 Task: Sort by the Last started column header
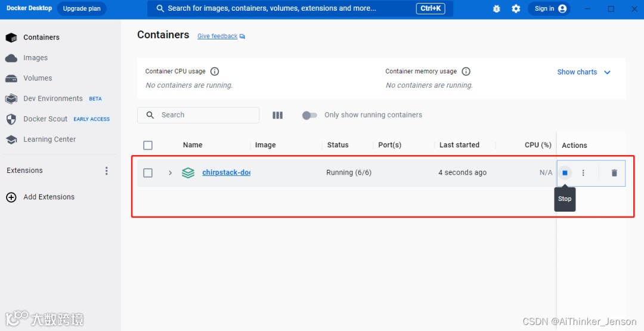point(459,145)
